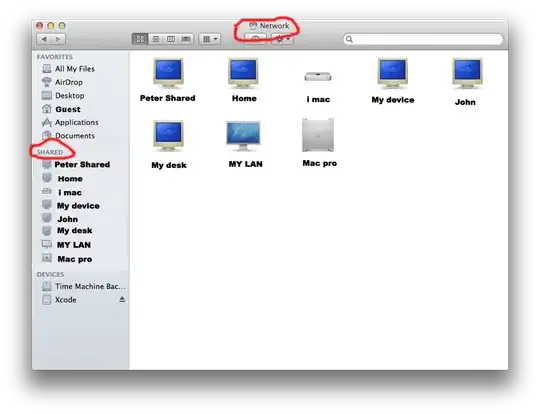Click the MY LAN display icon
The width and height of the screenshot is (540, 414).
point(243,136)
